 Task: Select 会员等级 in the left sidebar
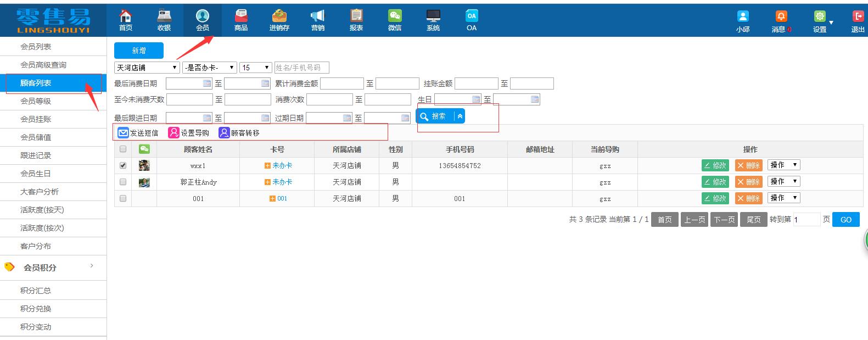(36, 101)
